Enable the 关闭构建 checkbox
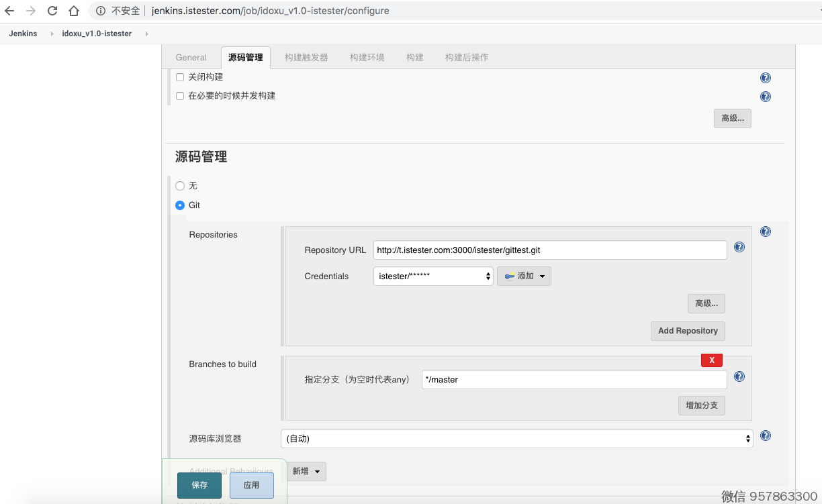This screenshot has height=504, width=822. point(180,77)
